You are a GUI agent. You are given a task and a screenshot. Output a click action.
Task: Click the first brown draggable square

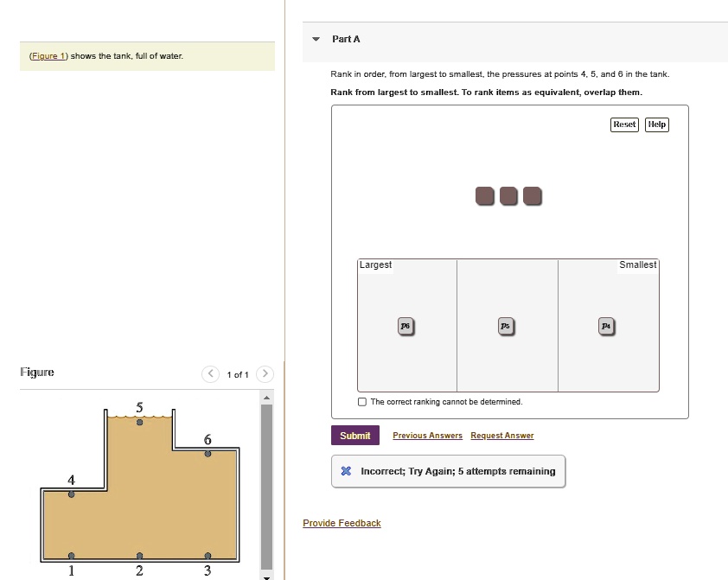coord(485,195)
